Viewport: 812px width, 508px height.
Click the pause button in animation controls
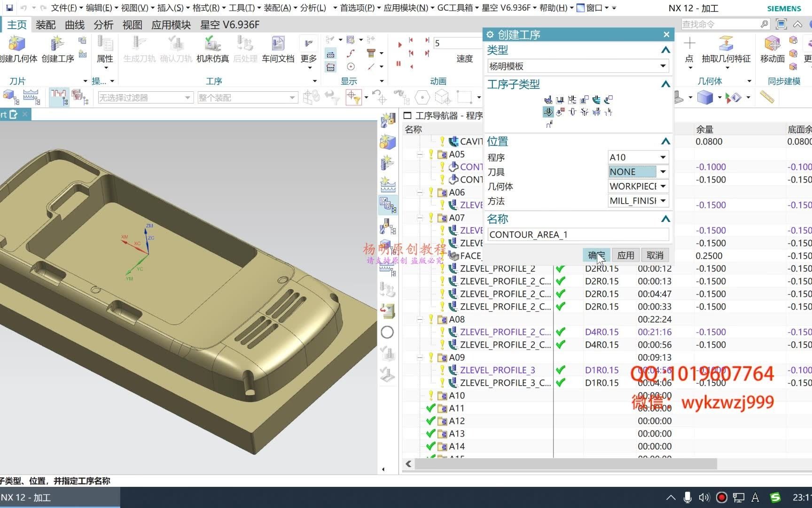(x=398, y=63)
